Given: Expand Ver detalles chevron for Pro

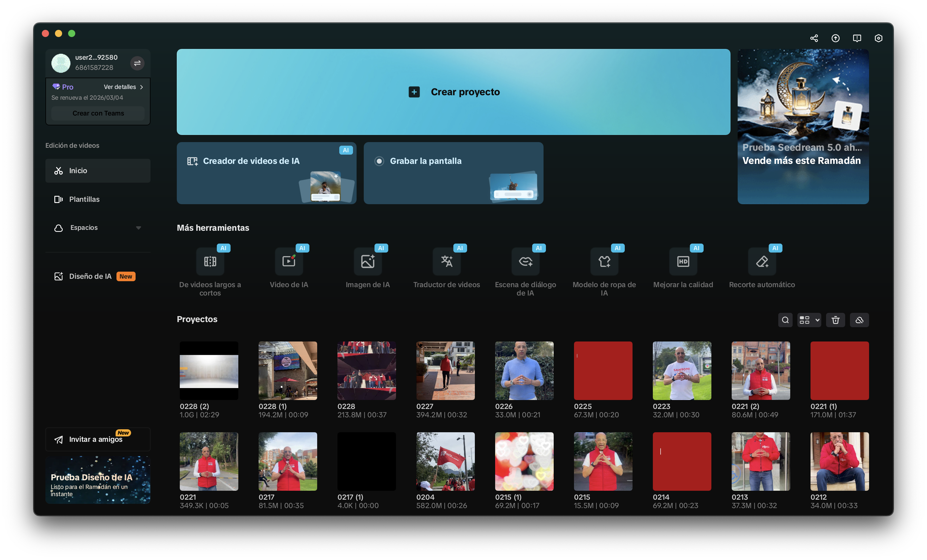Looking at the screenshot, I should (142, 87).
